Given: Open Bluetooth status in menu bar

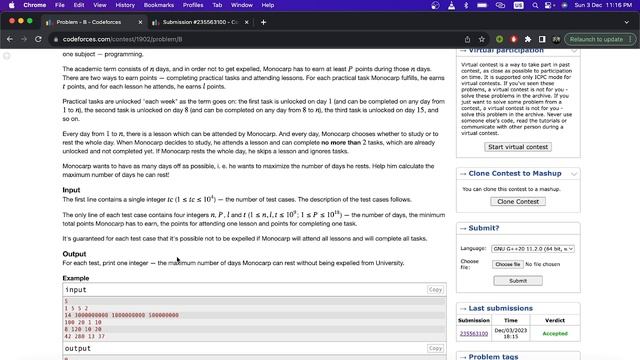Looking at the screenshot, I should tap(466, 5).
